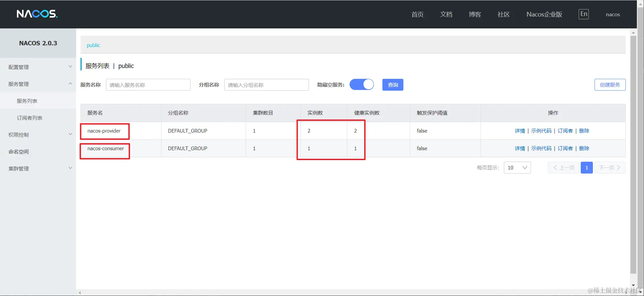Open 文档 in top navigation
Screen dimensions: 644x296
coord(446,14)
